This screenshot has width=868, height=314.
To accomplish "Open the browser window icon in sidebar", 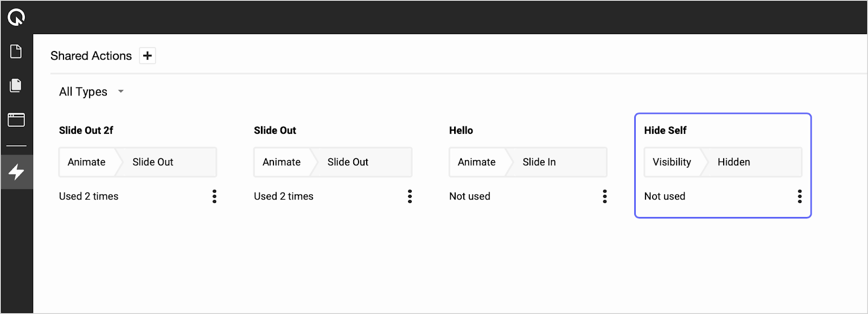I will [16, 119].
